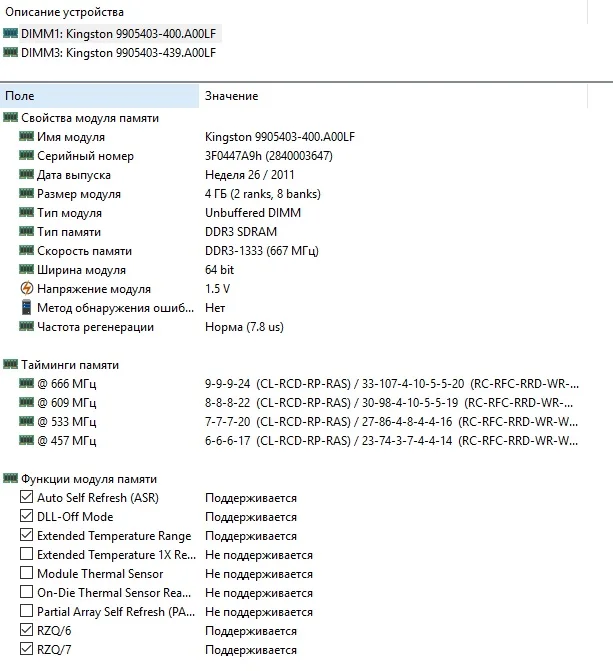The width and height of the screenshot is (613, 671).
Task: Toggle Partial Array Self Refresh checkbox
Action: (27, 611)
